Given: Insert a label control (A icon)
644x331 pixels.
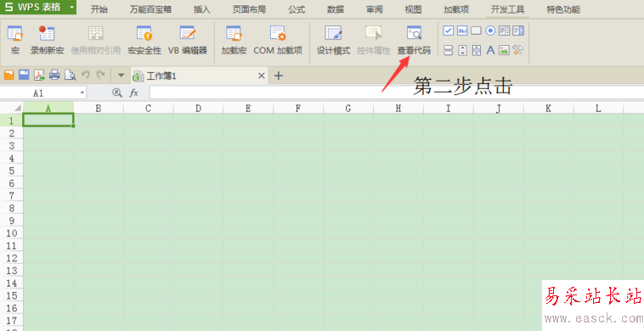Looking at the screenshot, I should pyautogui.click(x=490, y=50).
